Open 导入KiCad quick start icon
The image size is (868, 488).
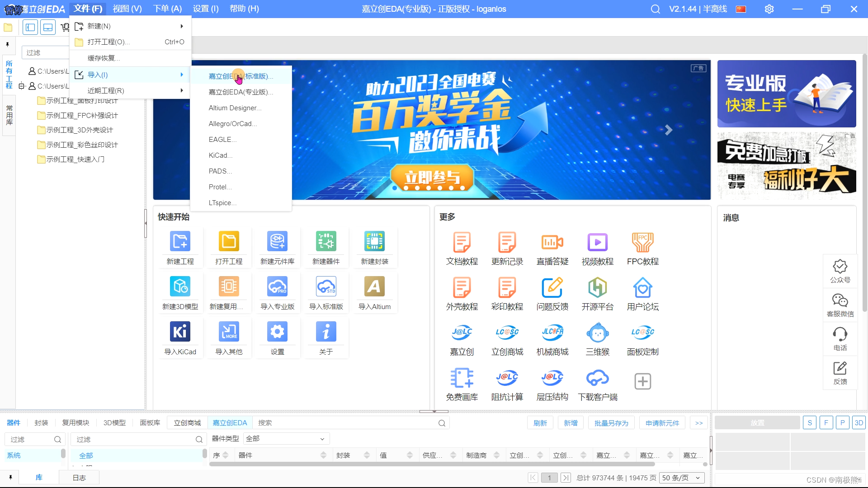(x=180, y=332)
